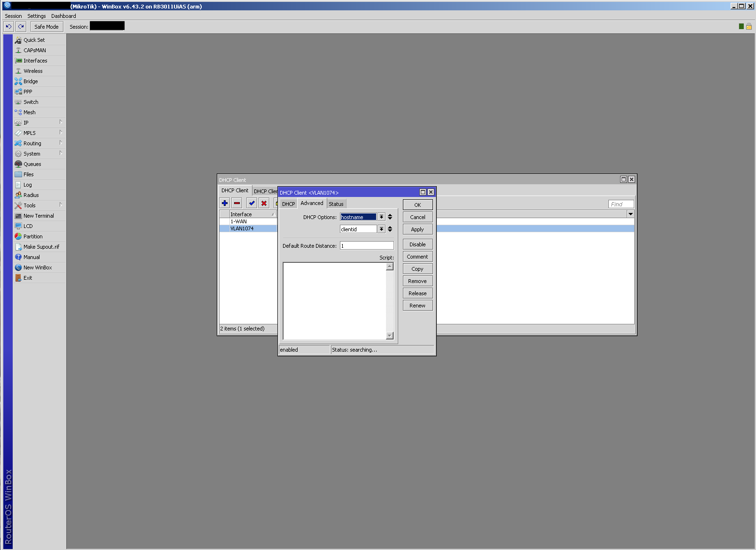Remove entry with red minus icon
Image resolution: width=756 pixels, height=550 pixels.
[237, 203]
